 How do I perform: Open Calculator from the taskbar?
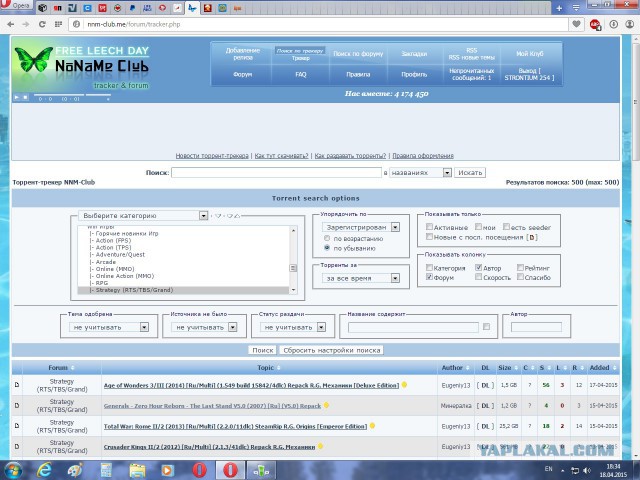(106, 470)
